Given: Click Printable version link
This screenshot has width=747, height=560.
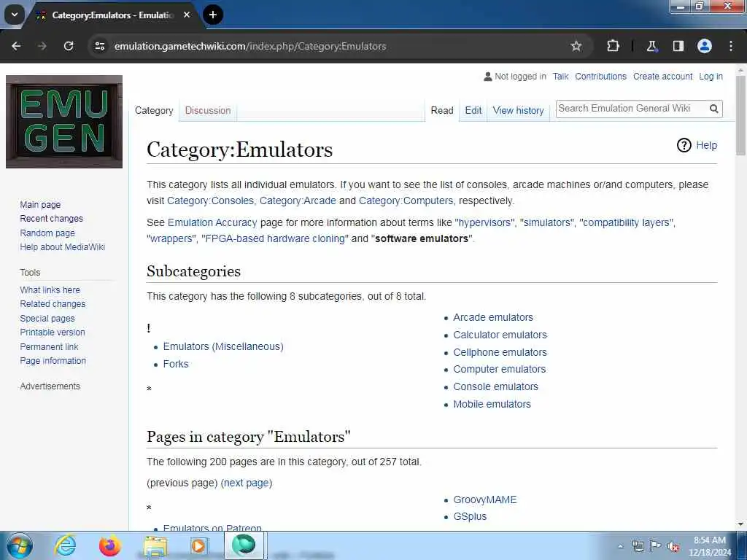Looking at the screenshot, I should [53, 332].
